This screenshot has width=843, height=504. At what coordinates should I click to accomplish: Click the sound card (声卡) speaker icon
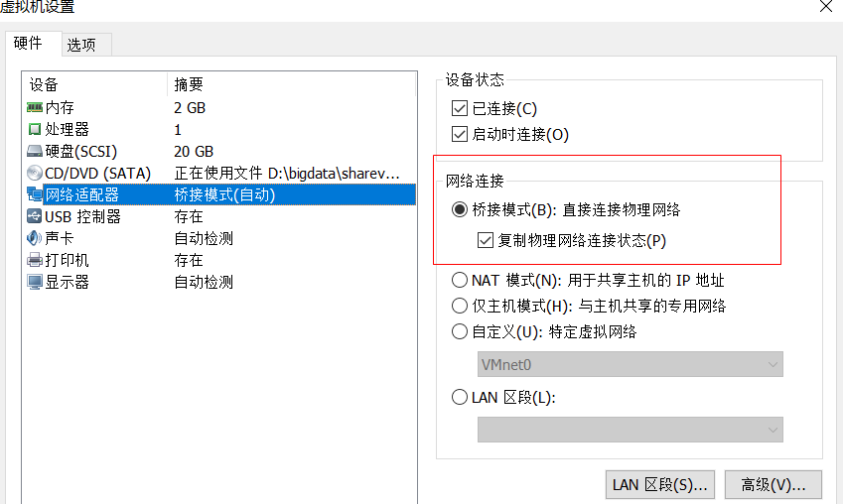point(35,238)
